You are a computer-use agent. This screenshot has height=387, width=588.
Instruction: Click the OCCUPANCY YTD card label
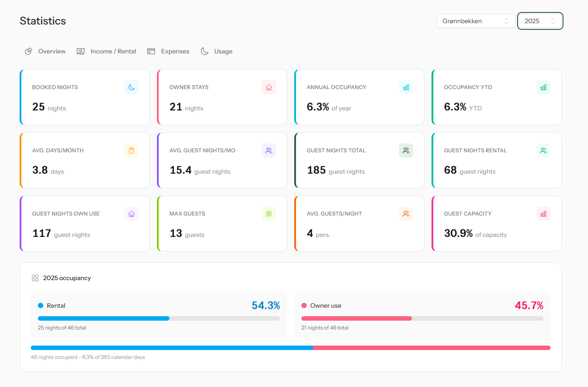(468, 87)
